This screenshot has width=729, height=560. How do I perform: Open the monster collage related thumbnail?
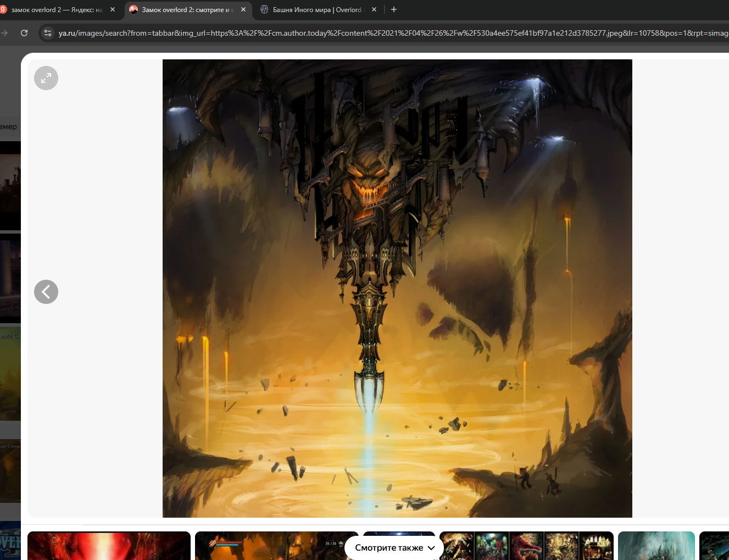pyautogui.click(x=526, y=546)
